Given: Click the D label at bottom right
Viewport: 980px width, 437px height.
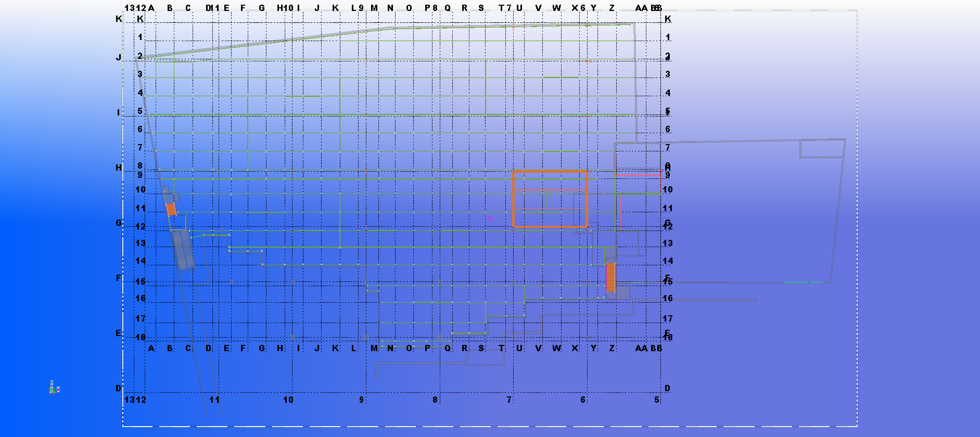Looking at the screenshot, I should 667,388.
